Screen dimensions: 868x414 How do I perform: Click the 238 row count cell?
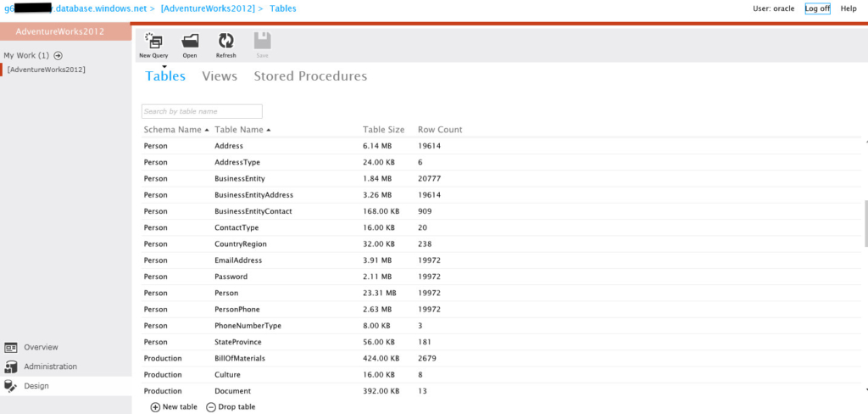coord(426,243)
